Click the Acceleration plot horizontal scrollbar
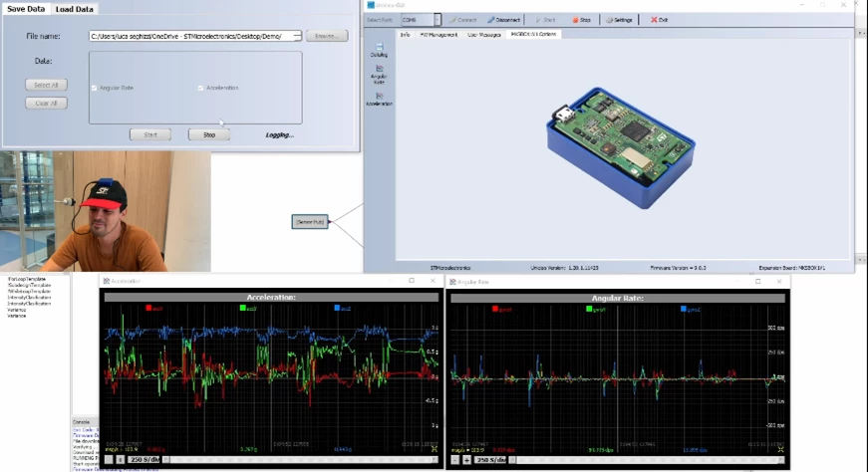Screen dimensions: 868x472 (x=301, y=460)
